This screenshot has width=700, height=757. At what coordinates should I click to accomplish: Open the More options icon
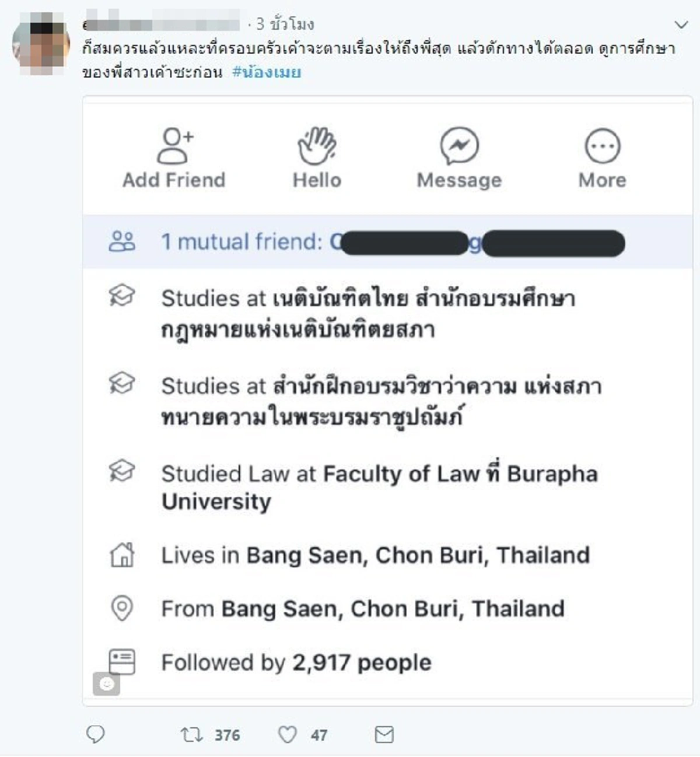click(x=601, y=146)
